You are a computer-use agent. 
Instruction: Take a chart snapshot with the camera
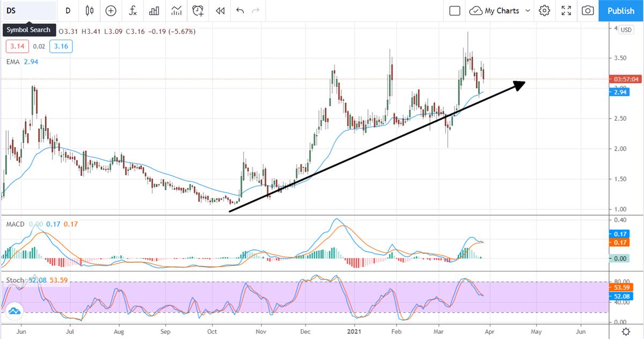click(x=587, y=11)
